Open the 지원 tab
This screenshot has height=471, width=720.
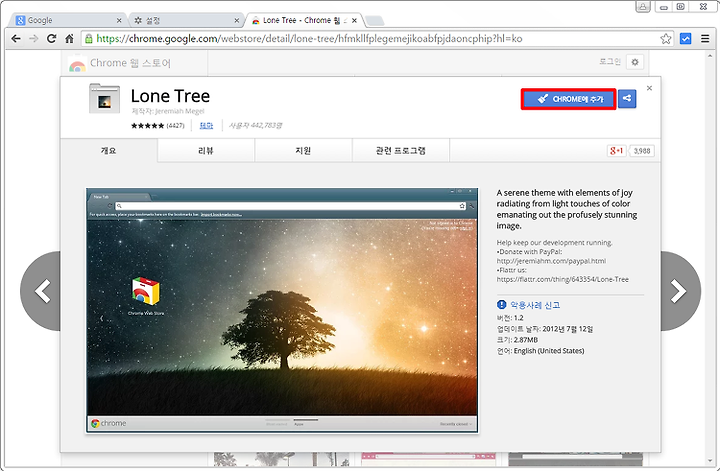pos(303,151)
